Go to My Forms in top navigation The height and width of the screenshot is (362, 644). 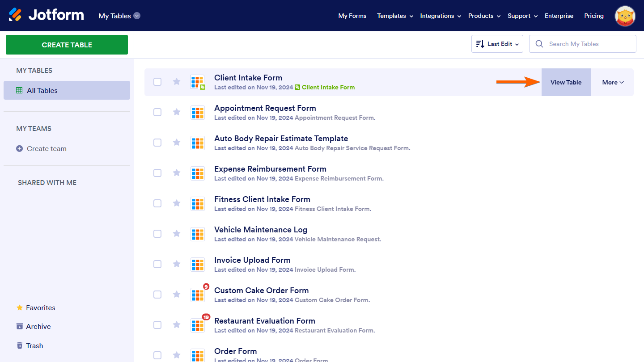(x=352, y=16)
